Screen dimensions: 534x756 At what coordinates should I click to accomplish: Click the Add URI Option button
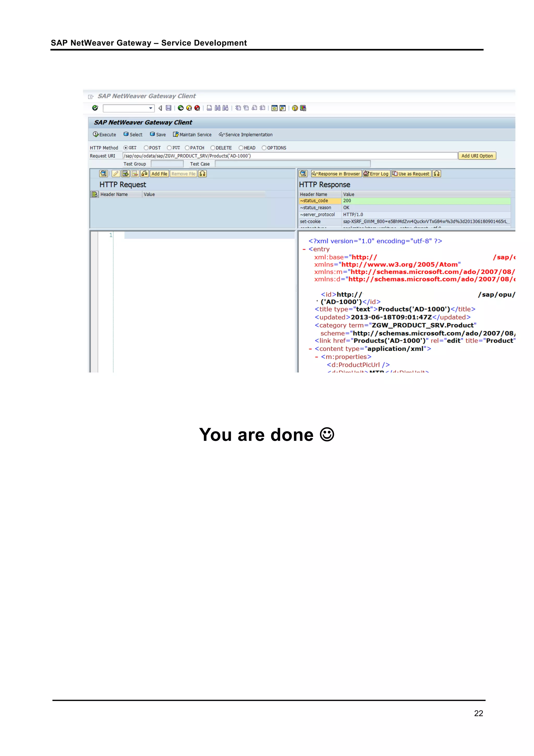point(477,156)
